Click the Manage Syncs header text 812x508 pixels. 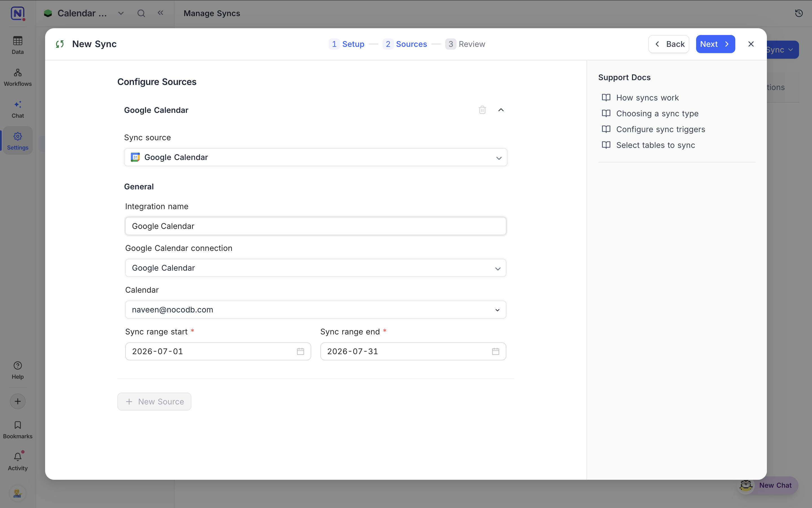[x=212, y=14]
